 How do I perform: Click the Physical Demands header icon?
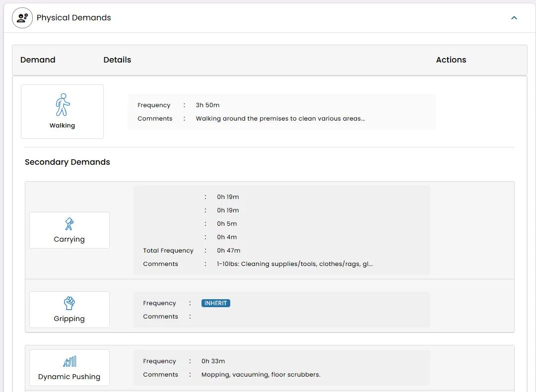click(x=22, y=18)
